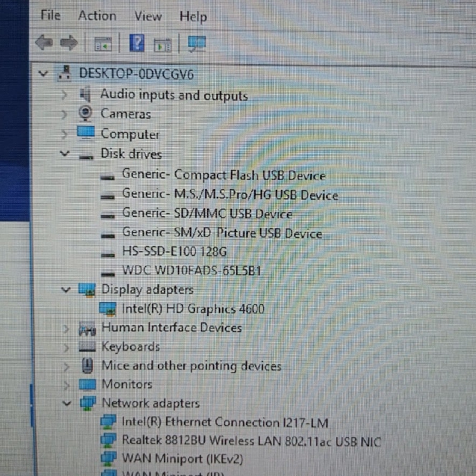Expand the Monitors node

pos(66,385)
